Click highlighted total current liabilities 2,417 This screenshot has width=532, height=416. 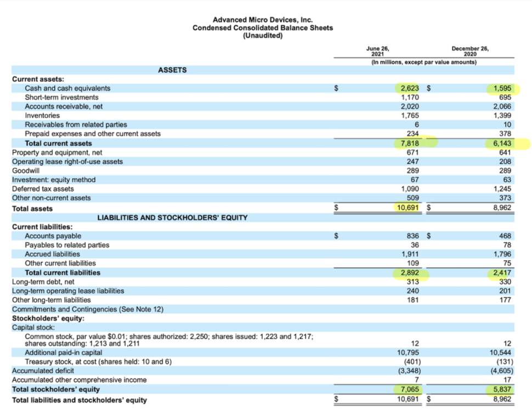point(502,273)
